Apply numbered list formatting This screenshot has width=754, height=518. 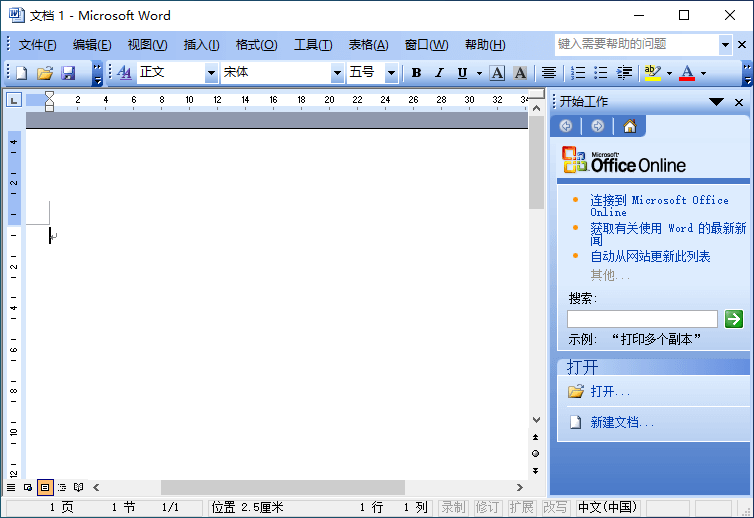578,73
